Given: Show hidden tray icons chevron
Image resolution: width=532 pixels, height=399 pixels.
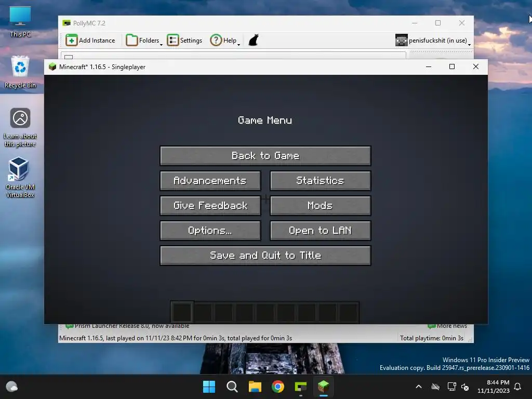Looking at the screenshot, I should point(419,387).
